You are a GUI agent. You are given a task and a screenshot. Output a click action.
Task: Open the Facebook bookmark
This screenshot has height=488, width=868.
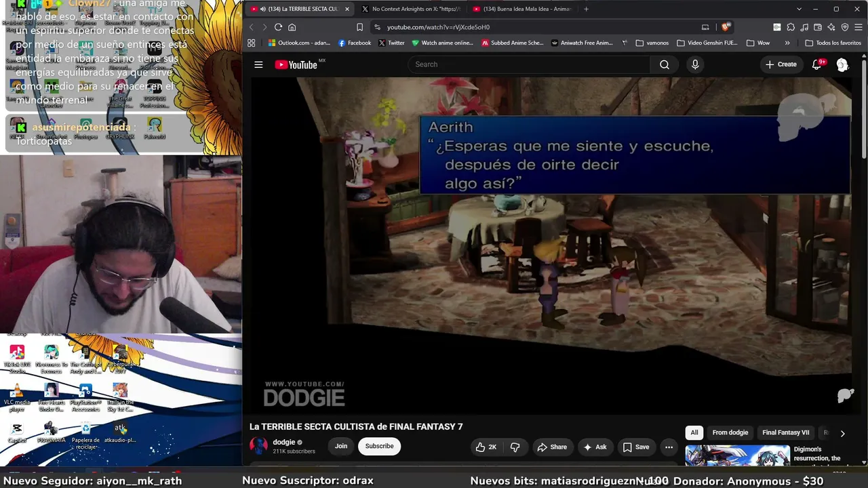[355, 43]
